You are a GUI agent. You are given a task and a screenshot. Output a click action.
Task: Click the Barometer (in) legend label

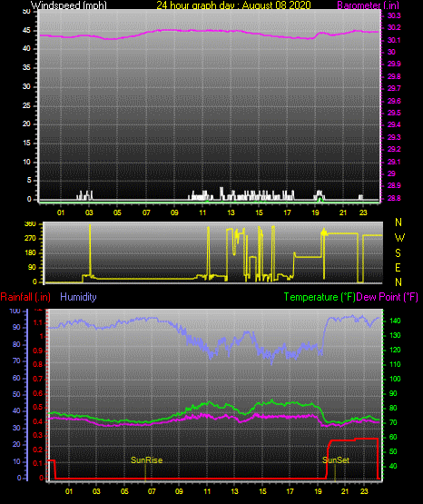(x=368, y=5)
